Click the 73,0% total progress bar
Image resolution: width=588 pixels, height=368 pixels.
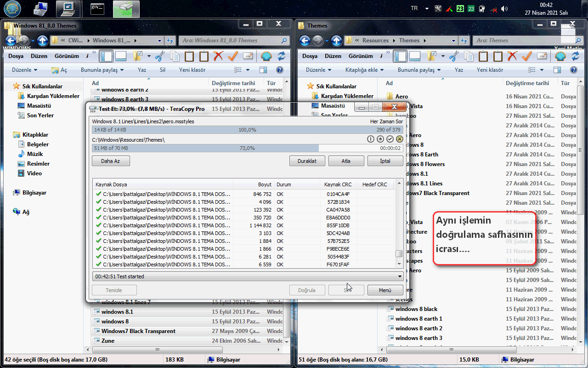pyautogui.click(x=248, y=148)
